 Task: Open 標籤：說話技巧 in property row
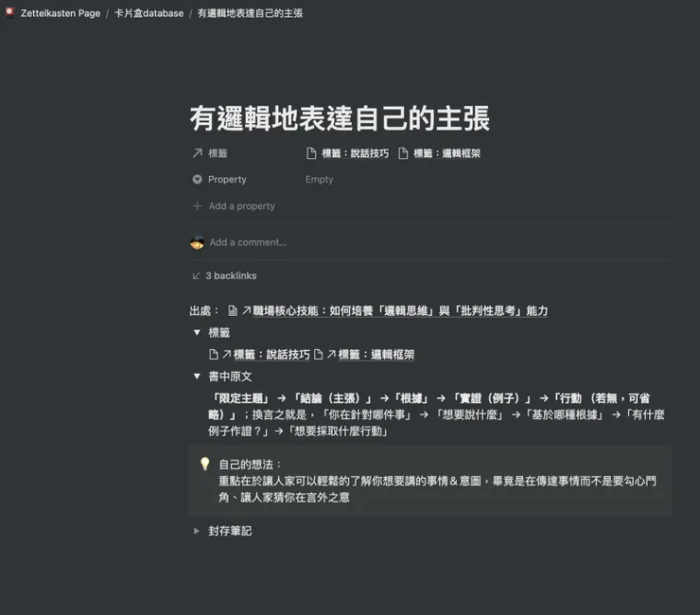coord(355,153)
